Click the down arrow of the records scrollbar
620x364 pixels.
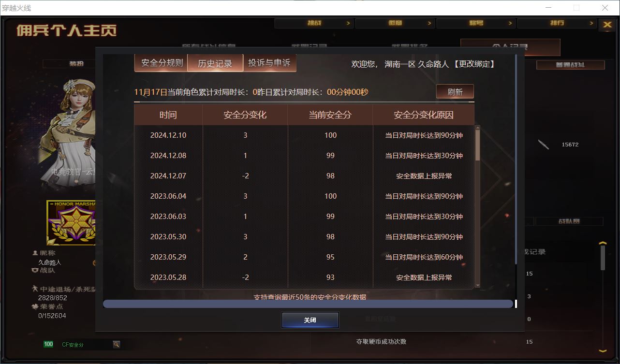[603, 351]
